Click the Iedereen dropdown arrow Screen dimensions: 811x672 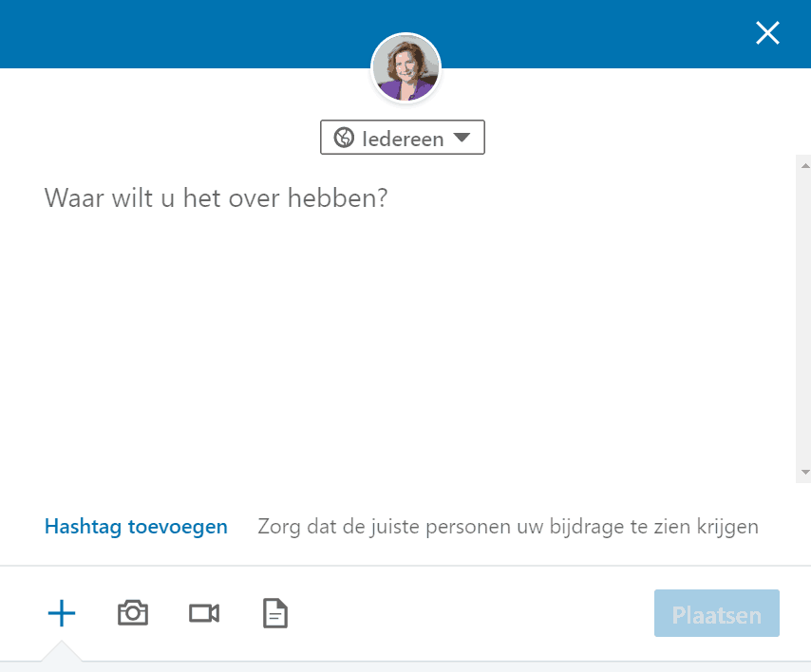462,138
